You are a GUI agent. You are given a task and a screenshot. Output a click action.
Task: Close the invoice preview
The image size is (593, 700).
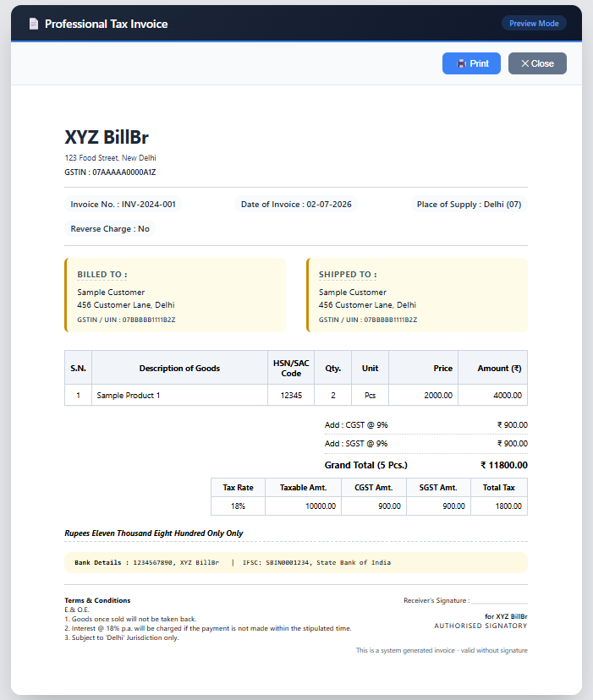point(537,63)
